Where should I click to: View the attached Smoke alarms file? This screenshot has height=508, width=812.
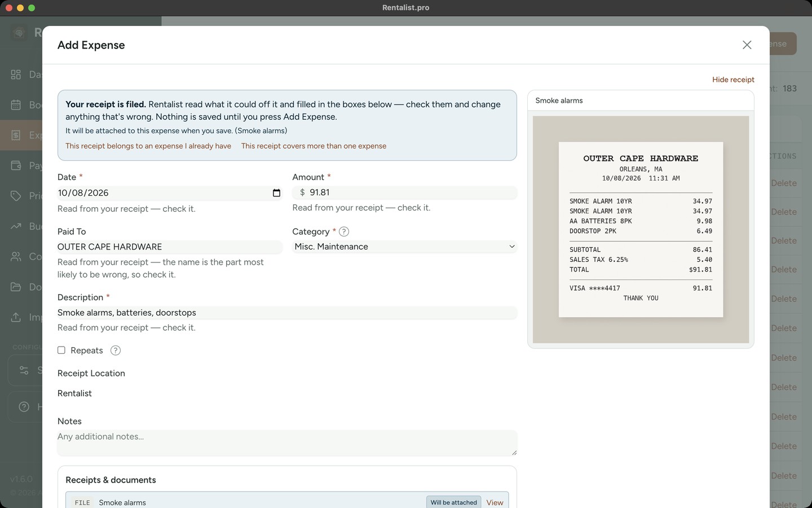coord(495,502)
